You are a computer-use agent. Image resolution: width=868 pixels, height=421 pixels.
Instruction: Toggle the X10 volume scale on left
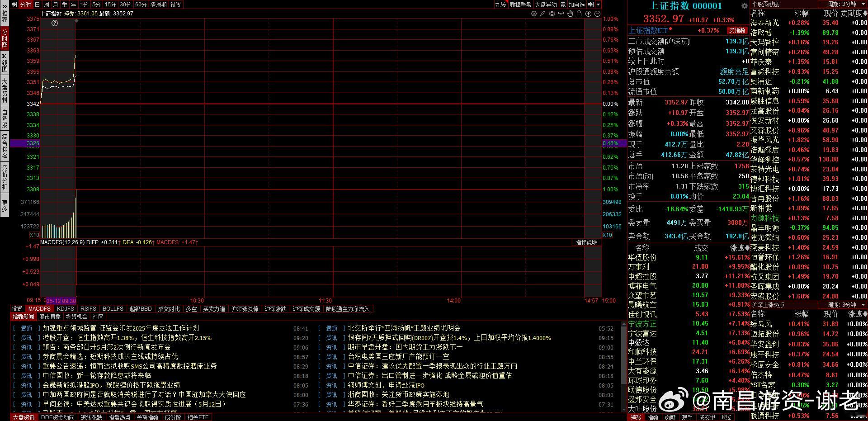[x=34, y=235]
